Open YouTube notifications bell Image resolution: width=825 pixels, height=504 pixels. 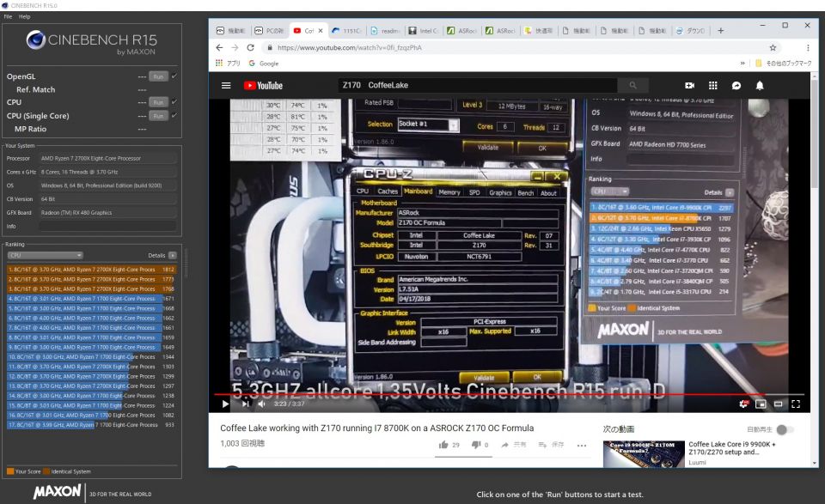pos(760,86)
